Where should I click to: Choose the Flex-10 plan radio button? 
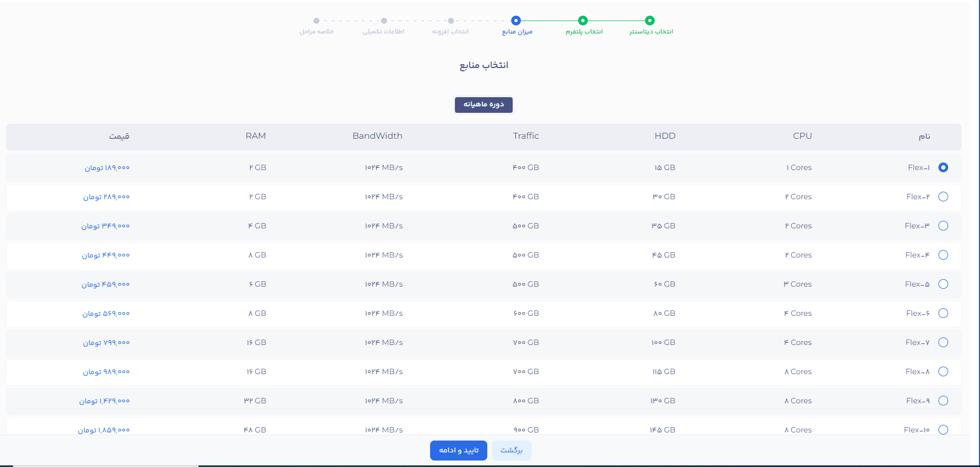[943, 429]
